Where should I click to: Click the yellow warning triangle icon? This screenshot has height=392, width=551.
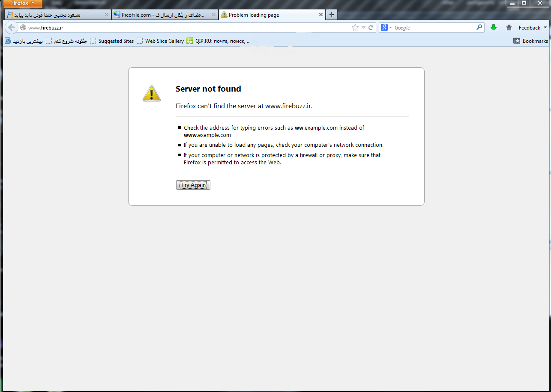click(151, 93)
